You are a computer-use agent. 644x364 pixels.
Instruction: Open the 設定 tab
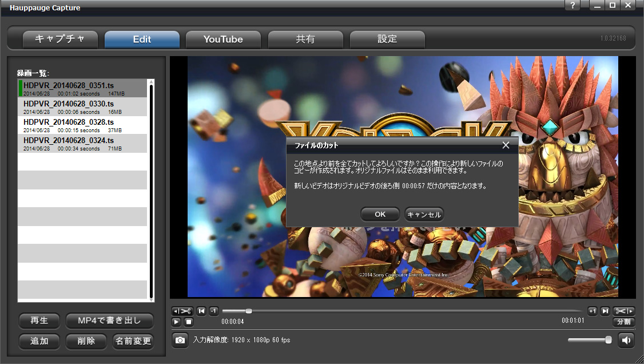click(x=387, y=39)
